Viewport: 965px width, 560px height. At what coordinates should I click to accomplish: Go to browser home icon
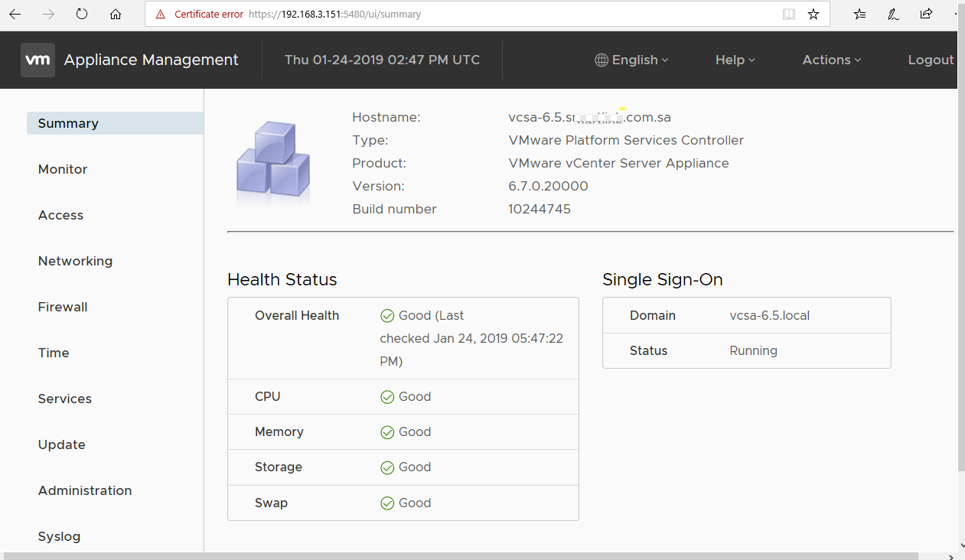(116, 14)
